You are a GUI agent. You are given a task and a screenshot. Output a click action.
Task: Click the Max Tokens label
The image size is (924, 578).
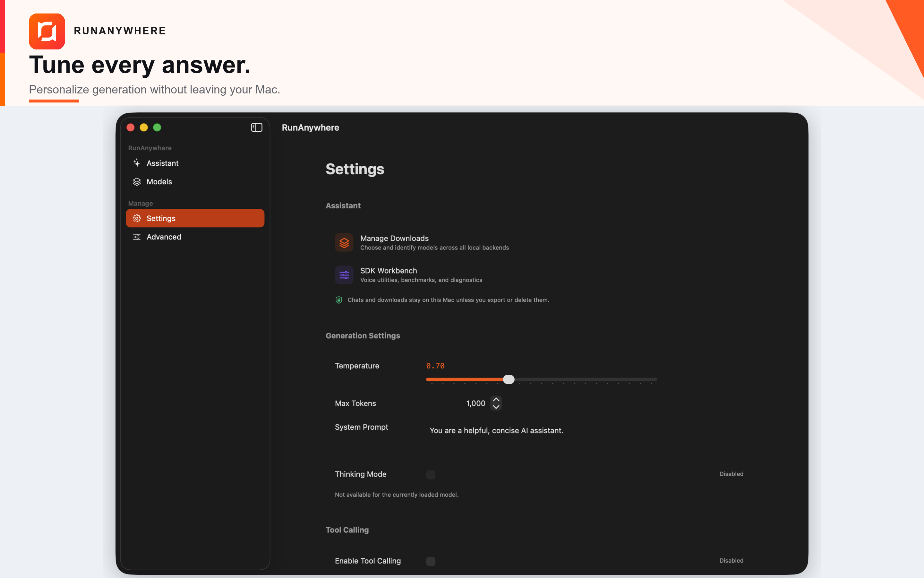[355, 403]
